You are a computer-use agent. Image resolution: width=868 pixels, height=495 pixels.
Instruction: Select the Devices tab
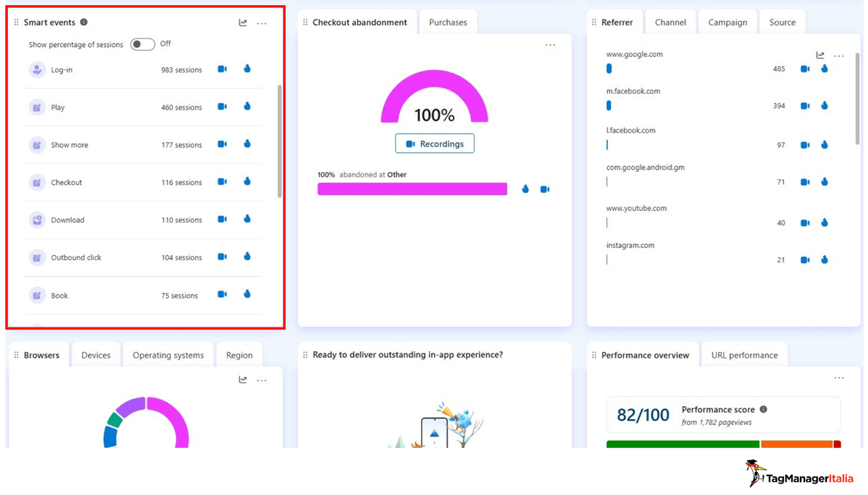pyautogui.click(x=95, y=355)
